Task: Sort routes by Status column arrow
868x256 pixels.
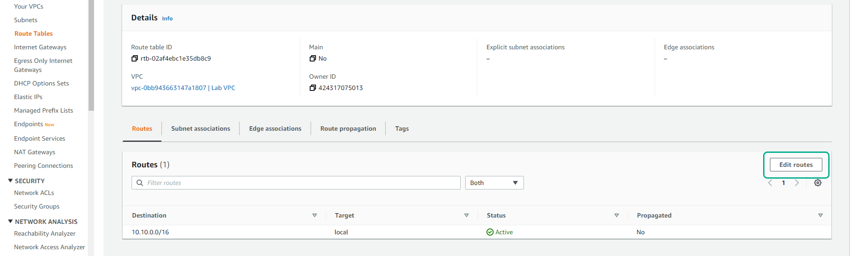Action: (617, 215)
